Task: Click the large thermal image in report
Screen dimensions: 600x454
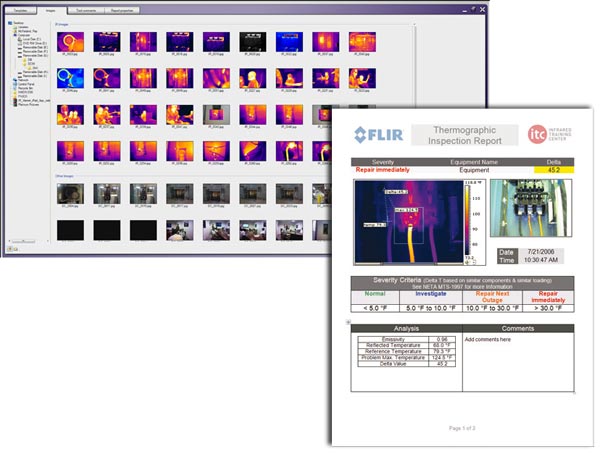Action: click(x=409, y=222)
